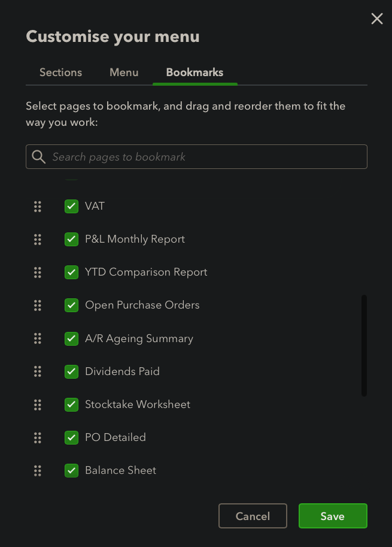
Task: Disable the A/R Ageing Summary bookmark
Action: pyautogui.click(x=71, y=339)
